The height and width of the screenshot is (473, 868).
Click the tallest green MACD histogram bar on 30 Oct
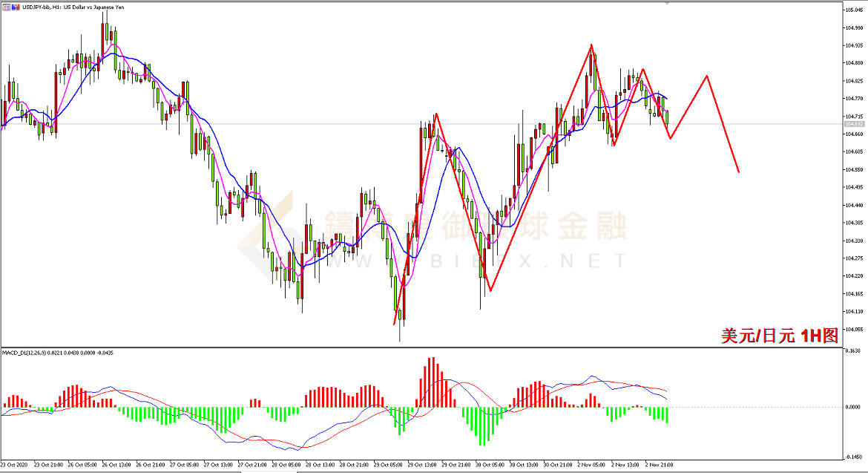pyautogui.click(x=481, y=426)
